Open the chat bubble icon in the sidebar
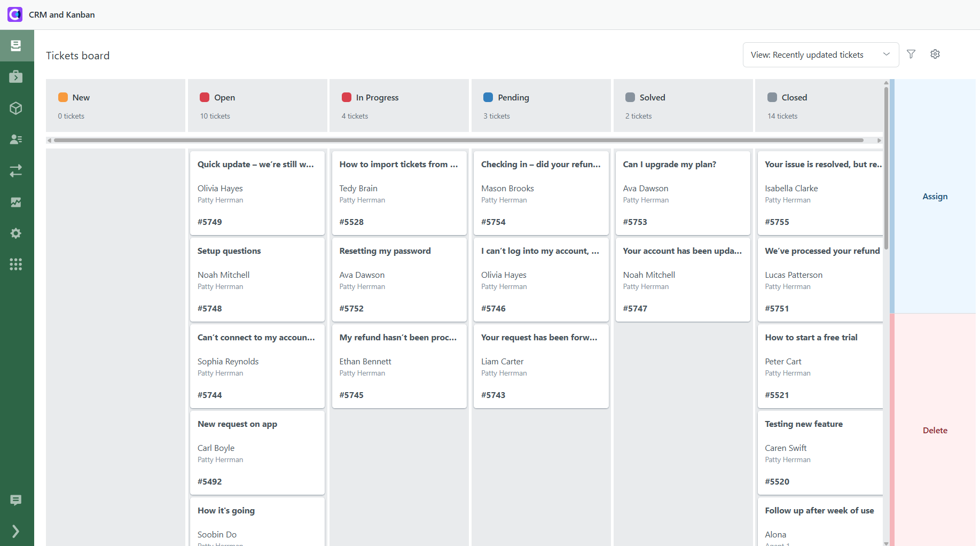This screenshot has height=546, width=980. coord(16,500)
